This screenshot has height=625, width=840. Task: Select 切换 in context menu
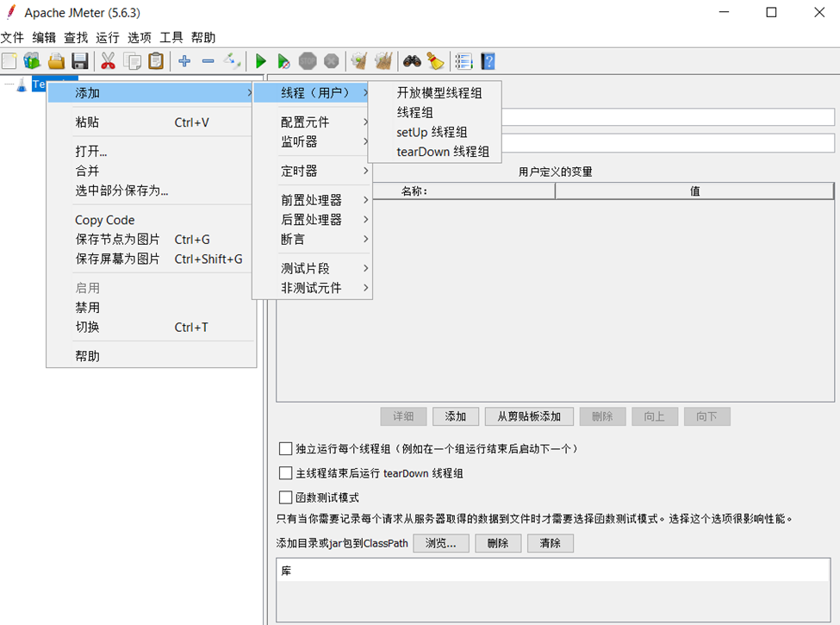(x=150, y=327)
